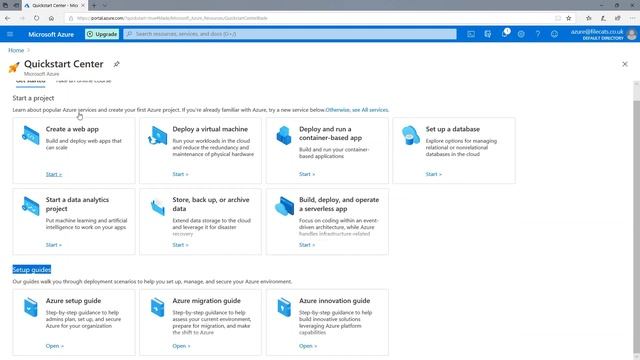The width and height of the screenshot is (640, 360).
Task: Click the Microsoft Azure logo text
Action: pos(51,34)
